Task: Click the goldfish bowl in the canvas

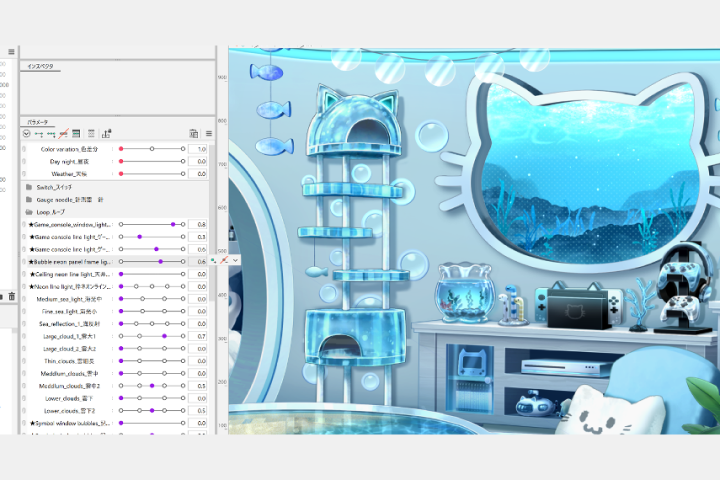Action: point(465,293)
